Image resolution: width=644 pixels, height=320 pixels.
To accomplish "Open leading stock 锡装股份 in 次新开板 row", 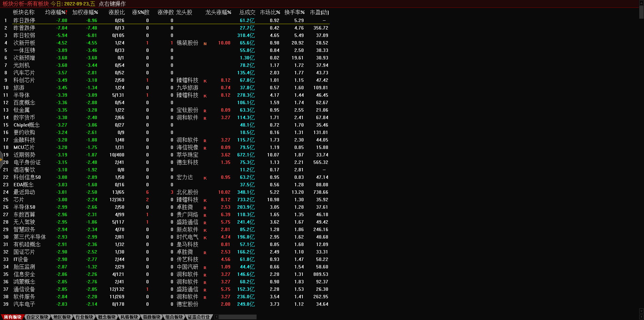I will click(187, 43).
